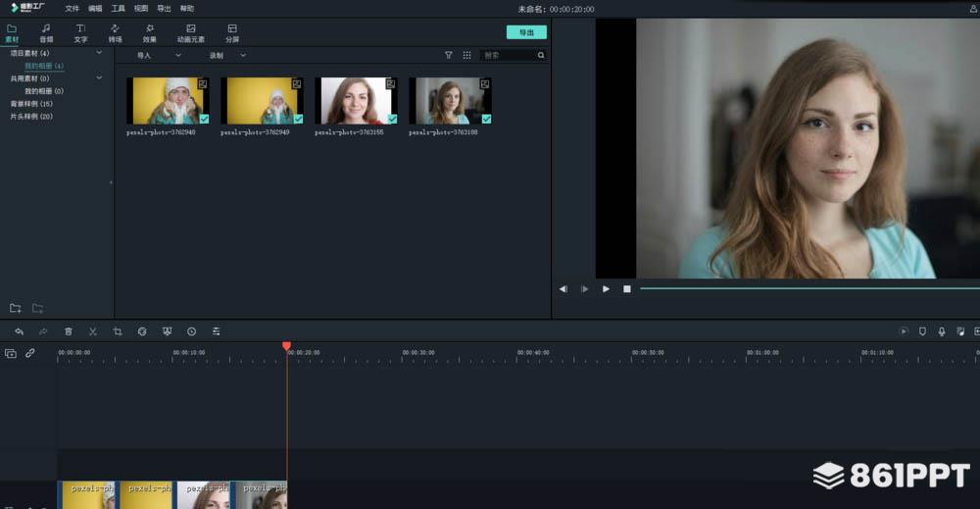Select 片头样例 (20) in the sidebar
The image size is (980, 509).
point(31,117)
